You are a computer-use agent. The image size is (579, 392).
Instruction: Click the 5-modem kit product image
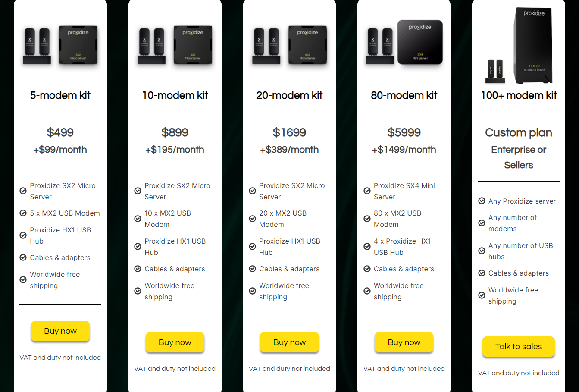(60, 45)
